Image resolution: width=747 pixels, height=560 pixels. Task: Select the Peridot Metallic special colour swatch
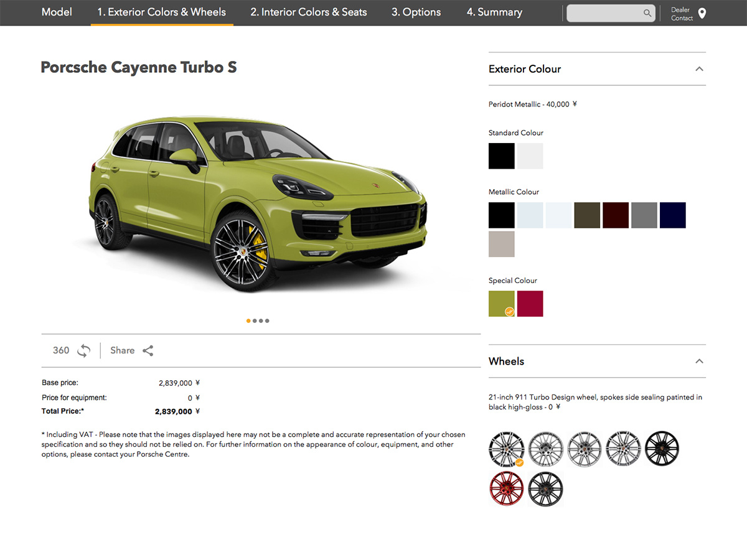(x=502, y=304)
